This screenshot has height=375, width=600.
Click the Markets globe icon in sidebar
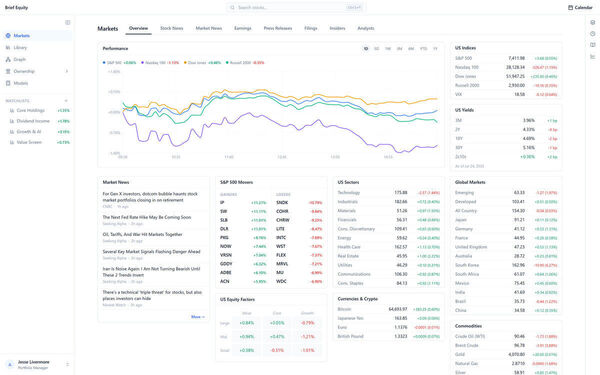click(8, 36)
